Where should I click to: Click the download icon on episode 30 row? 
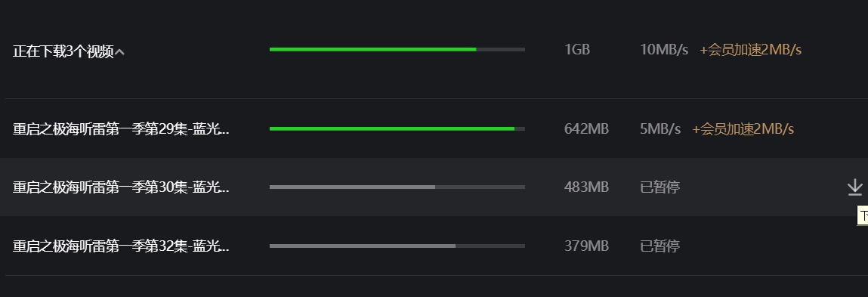pos(854,187)
